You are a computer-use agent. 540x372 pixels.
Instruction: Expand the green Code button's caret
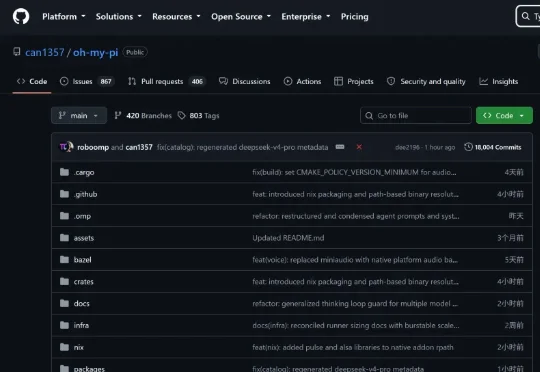pos(522,116)
